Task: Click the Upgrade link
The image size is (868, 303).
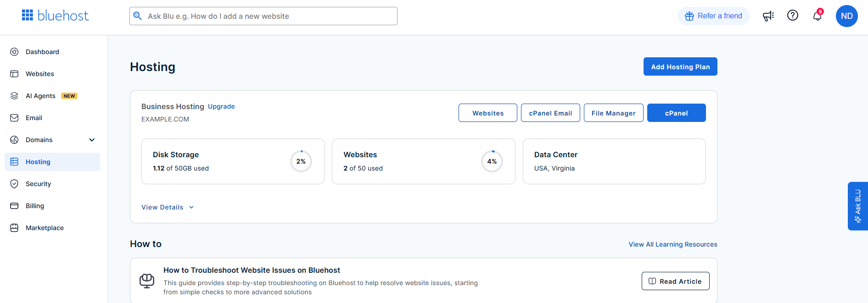Action: [221, 106]
